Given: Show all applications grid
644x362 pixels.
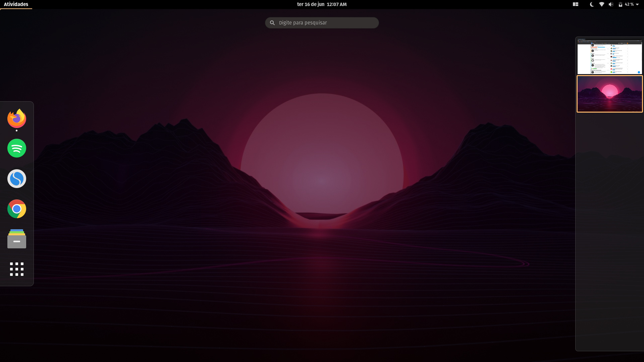Looking at the screenshot, I should (x=17, y=269).
